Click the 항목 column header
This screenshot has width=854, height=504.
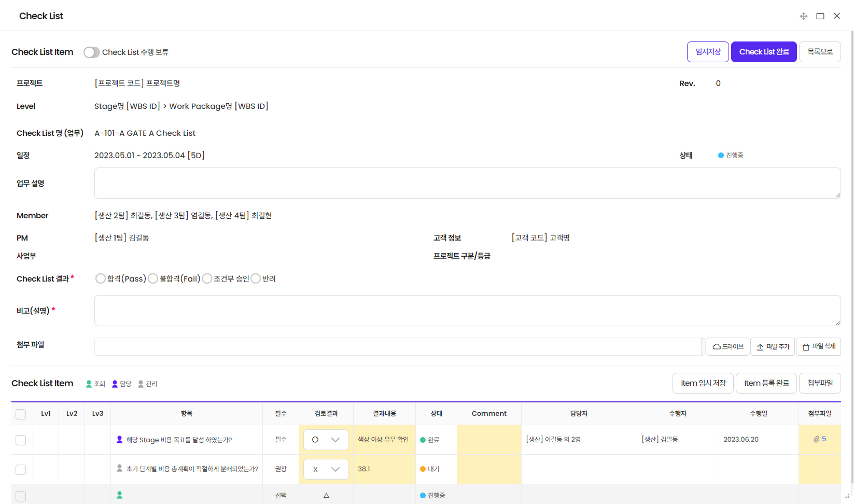pyautogui.click(x=187, y=413)
